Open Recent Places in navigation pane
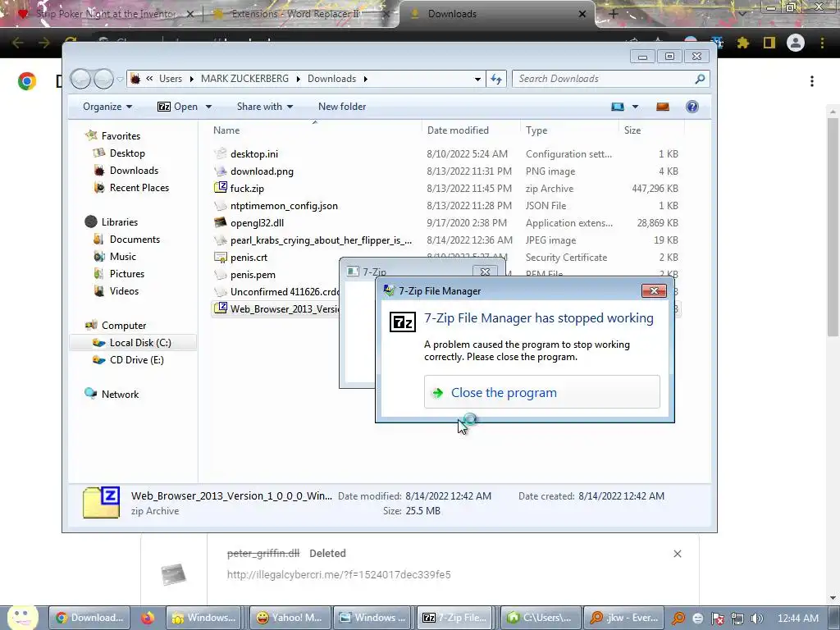Viewport: 840px width, 630px height. click(x=139, y=188)
